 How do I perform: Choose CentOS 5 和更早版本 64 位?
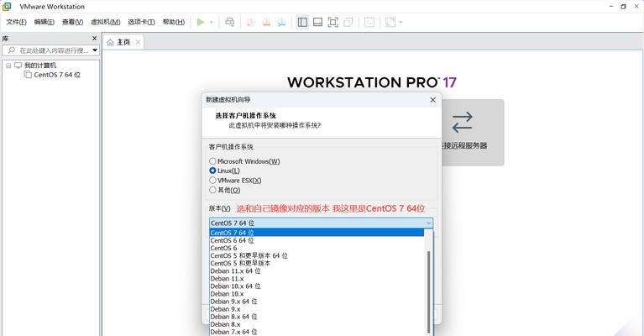click(317, 255)
